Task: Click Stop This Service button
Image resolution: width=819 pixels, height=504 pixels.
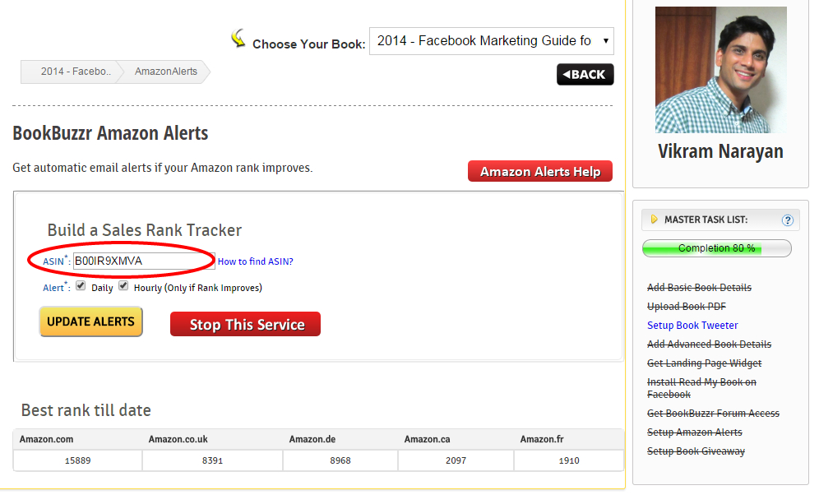Action: [246, 324]
